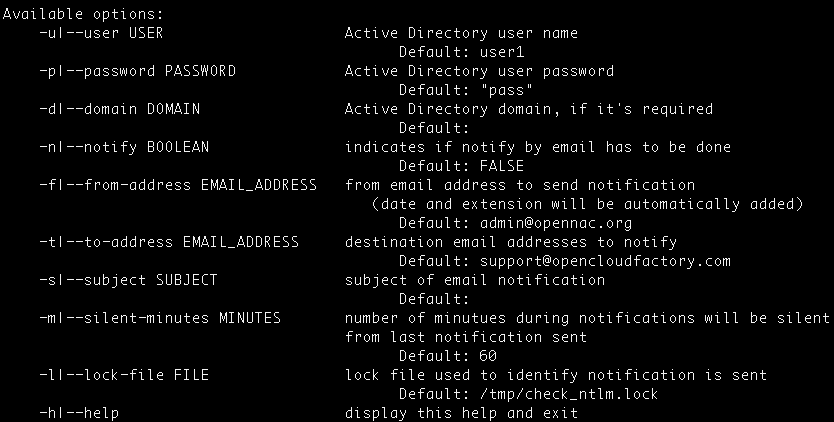This screenshot has width=834, height=422.
Task: Click the "Default: "pass"" password value
Action: click(466, 90)
